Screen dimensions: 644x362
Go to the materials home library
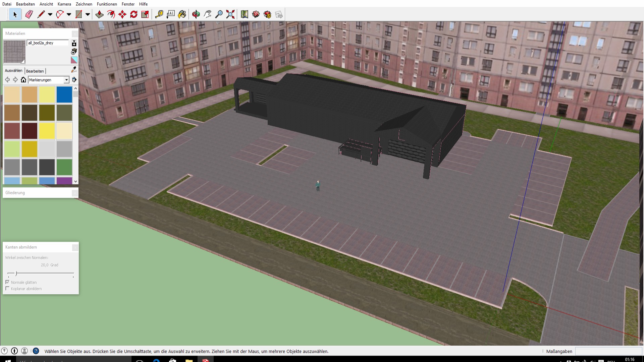tap(23, 80)
